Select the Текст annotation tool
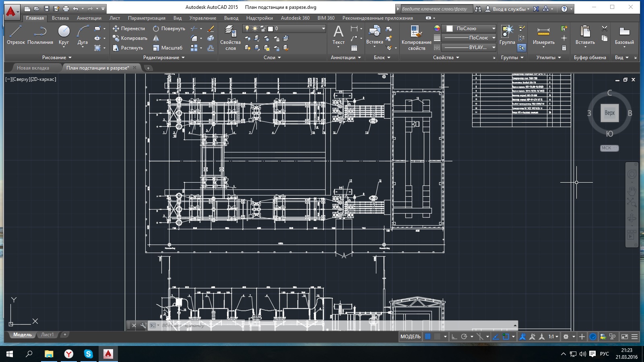This screenshot has height=362, width=644. [339, 35]
